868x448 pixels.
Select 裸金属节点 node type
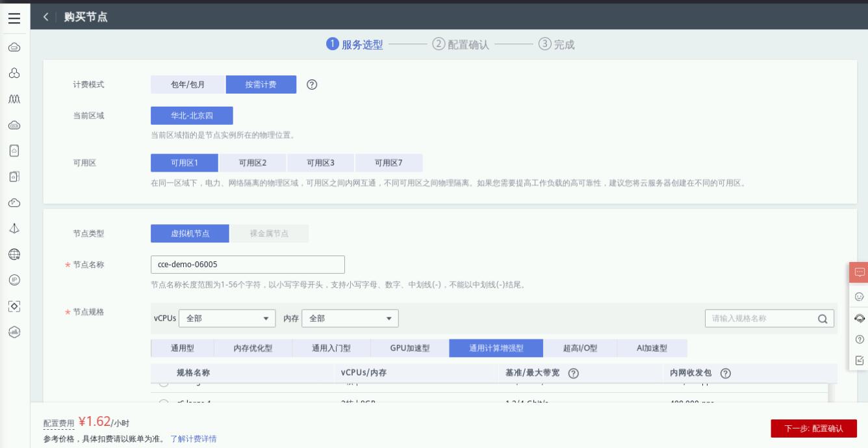pos(270,233)
